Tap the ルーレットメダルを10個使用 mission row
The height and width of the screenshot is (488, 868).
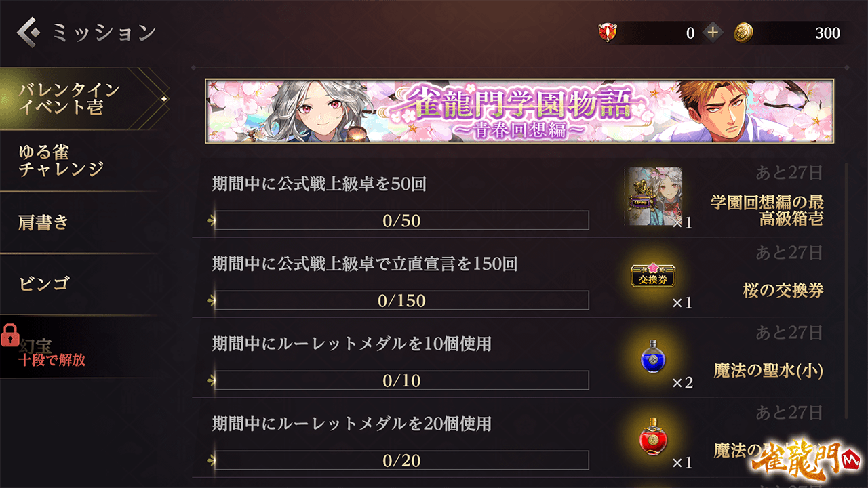pyautogui.click(x=519, y=358)
